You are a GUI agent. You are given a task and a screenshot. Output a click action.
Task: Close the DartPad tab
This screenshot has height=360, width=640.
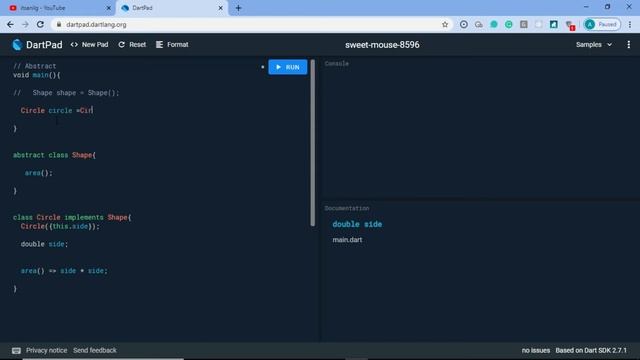click(x=220, y=8)
